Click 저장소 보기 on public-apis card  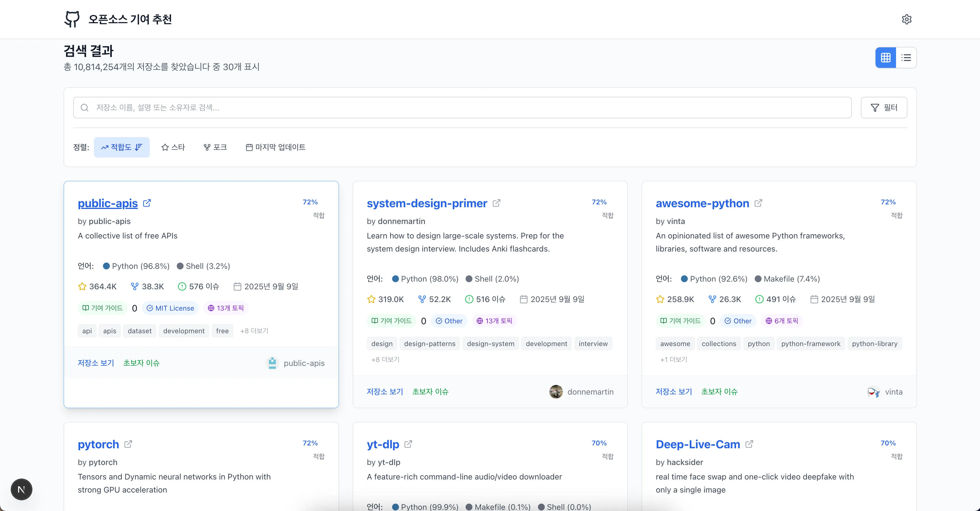point(96,363)
